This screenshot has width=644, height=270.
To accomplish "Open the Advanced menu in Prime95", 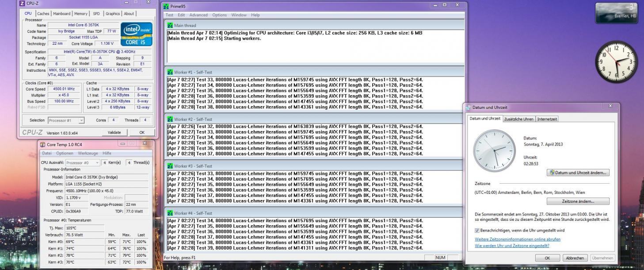I will click(198, 15).
